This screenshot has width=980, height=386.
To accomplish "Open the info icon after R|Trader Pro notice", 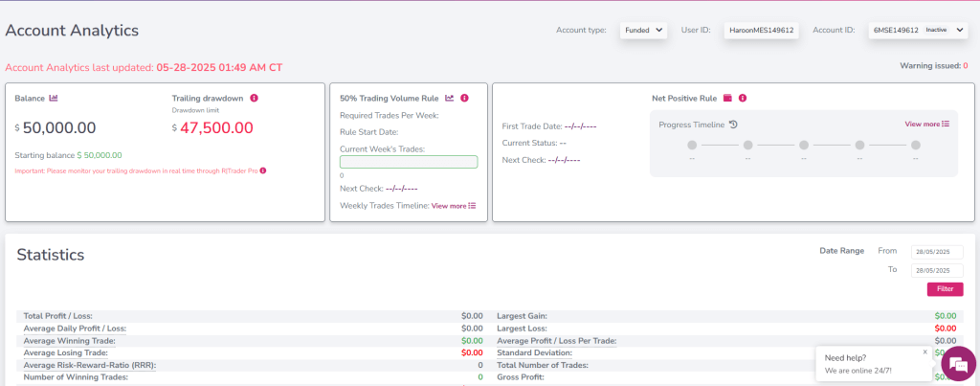I will (x=263, y=170).
